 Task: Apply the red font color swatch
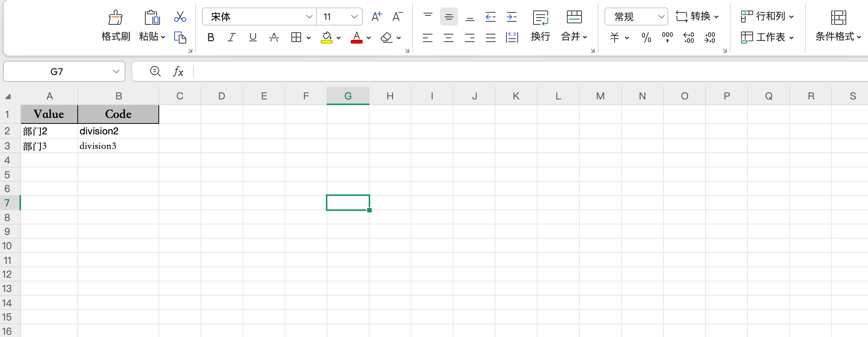[356, 37]
